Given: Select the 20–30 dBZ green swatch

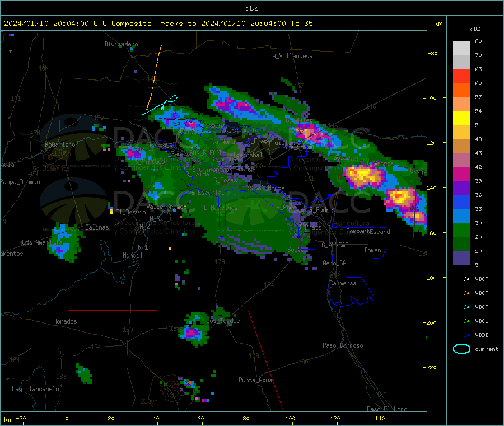Looking at the screenshot, I should [461, 230].
